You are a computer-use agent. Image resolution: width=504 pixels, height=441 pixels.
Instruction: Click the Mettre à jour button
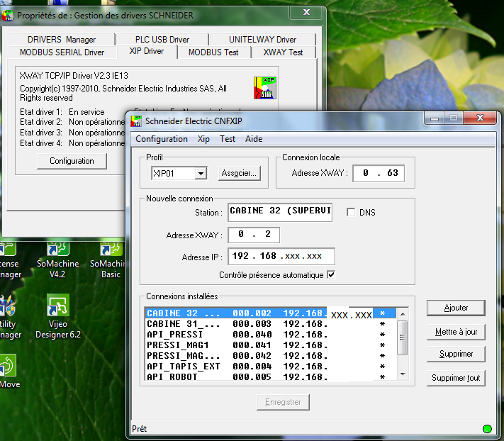456,332
